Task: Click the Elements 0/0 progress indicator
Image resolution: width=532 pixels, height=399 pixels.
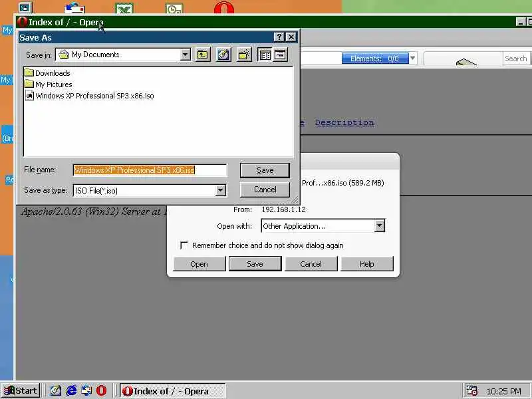Action: tap(374, 59)
